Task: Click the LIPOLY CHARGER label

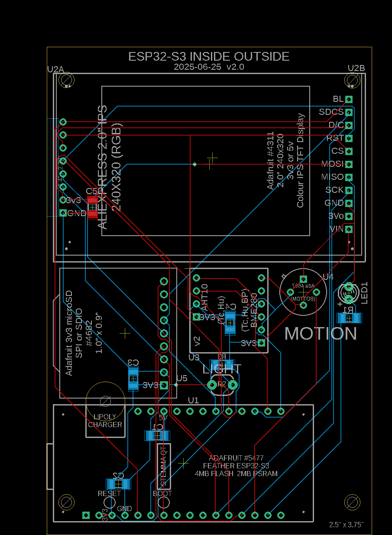Action: [105, 421]
